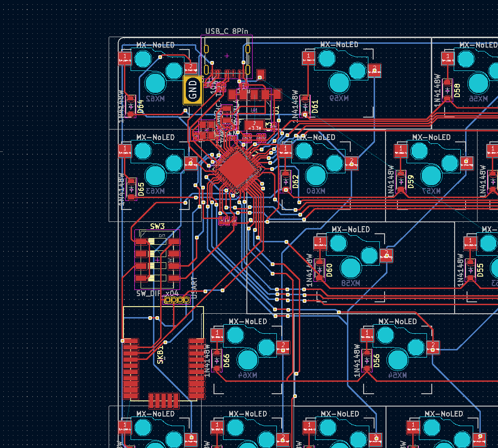
Task: Click the large center hole of MX63
Action: click(x=155, y=176)
